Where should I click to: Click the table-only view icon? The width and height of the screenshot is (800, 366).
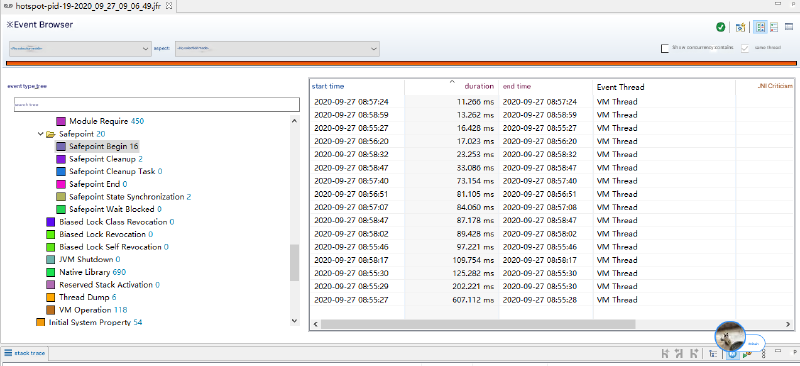point(789,27)
